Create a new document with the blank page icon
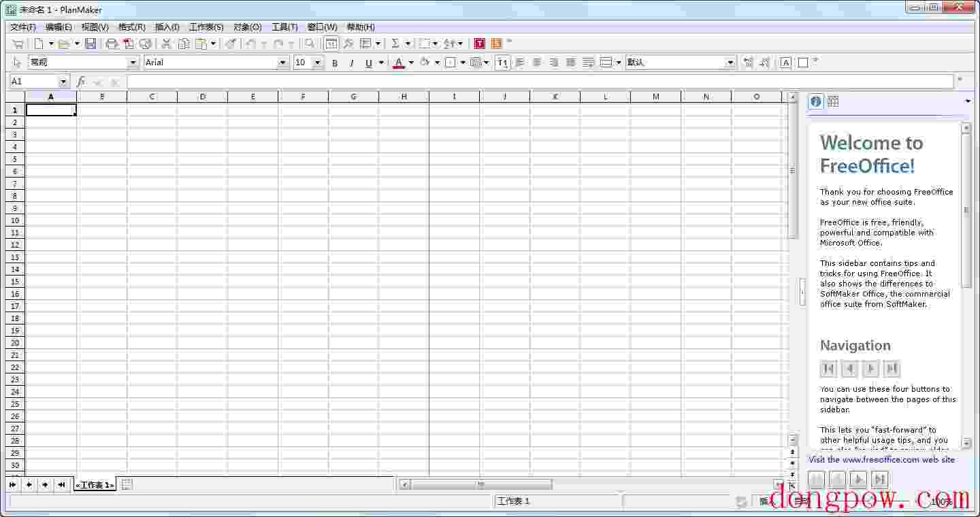Image resolution: width=980 pixels, height=517 pixels. click(39, 44)
